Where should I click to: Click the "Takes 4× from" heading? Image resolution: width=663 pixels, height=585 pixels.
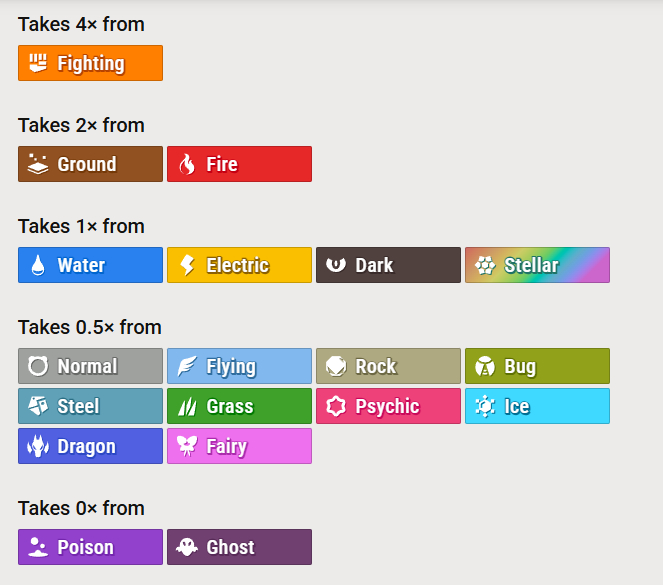coord(81,24)
